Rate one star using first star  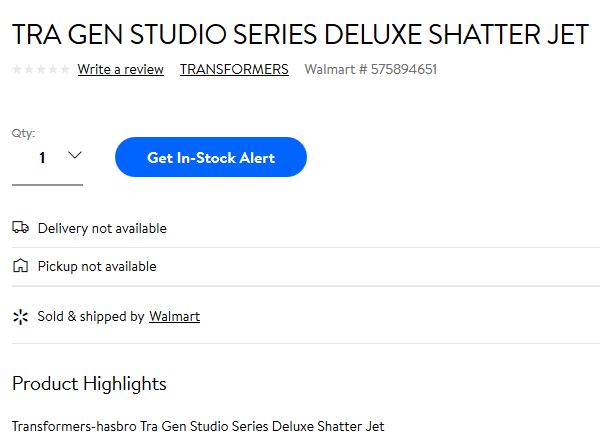(x=17, y=69)
